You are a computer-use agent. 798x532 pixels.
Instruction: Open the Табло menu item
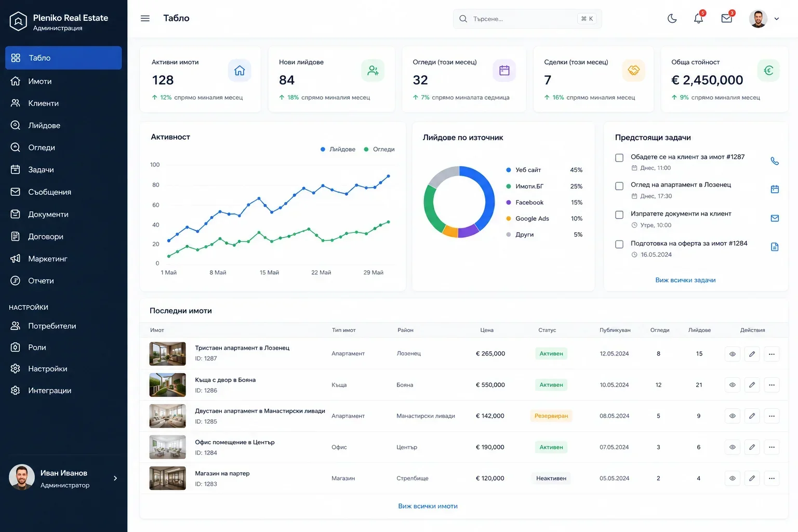63,58
